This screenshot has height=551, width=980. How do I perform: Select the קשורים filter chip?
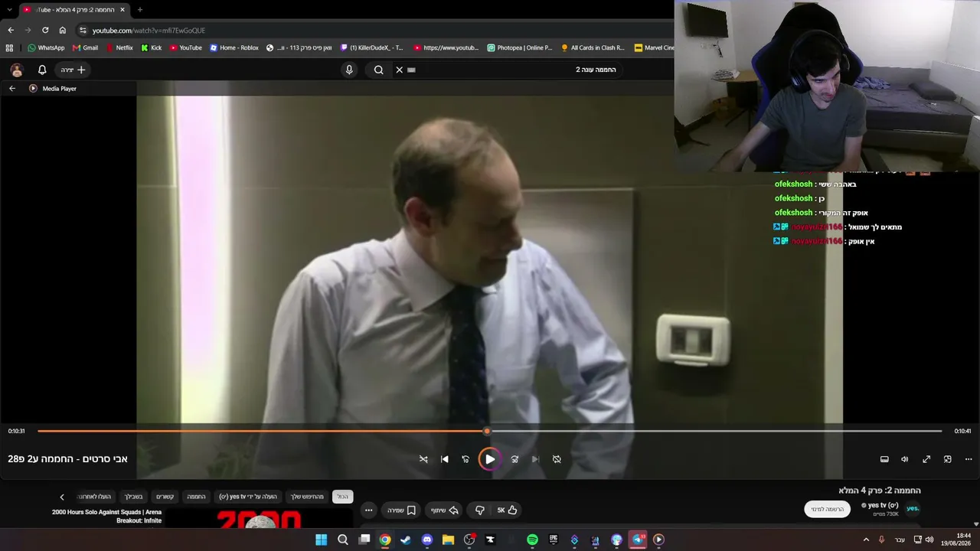(165, 497)
